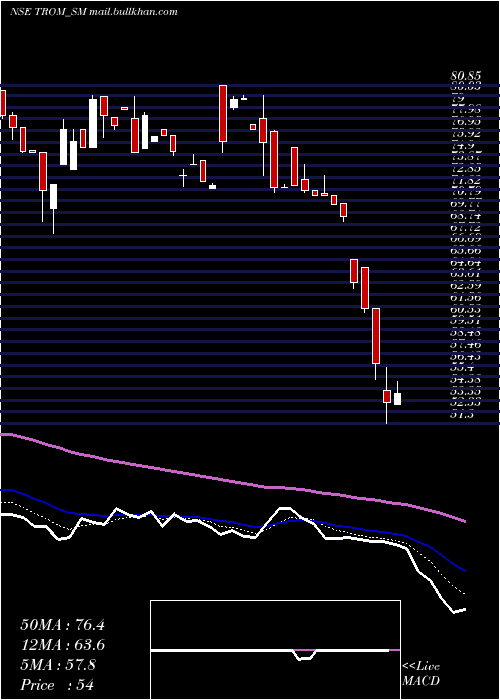Click the 50MA : 76.4 readout
This screenshot has height=700, width=500.
pyautogui.click(x=62, y=625)
